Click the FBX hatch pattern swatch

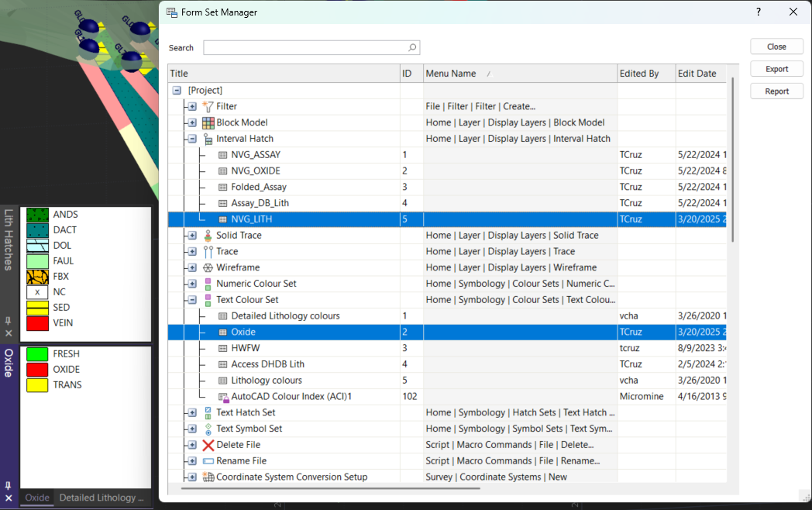[x=37, y=277]
